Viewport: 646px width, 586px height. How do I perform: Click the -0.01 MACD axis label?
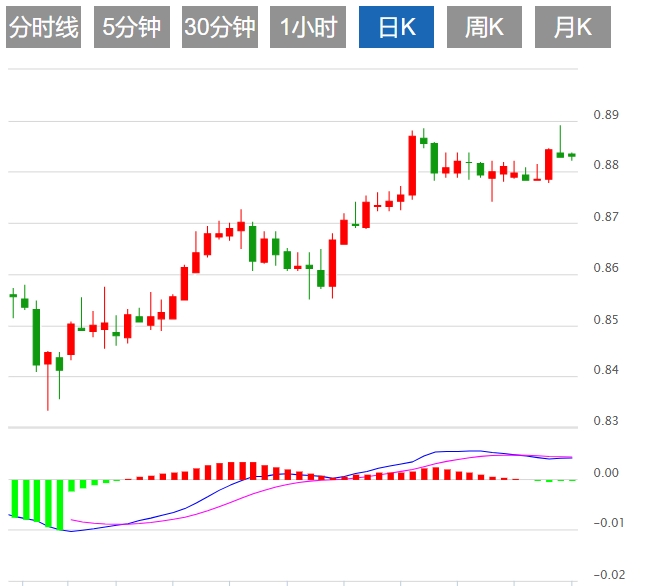point(609,523)
